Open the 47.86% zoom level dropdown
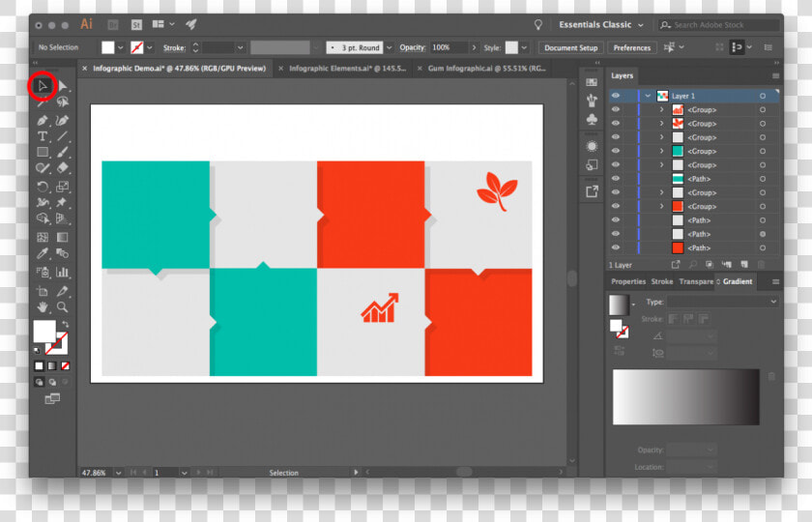Viewport: 812px width, 522px height. [119, 473]
